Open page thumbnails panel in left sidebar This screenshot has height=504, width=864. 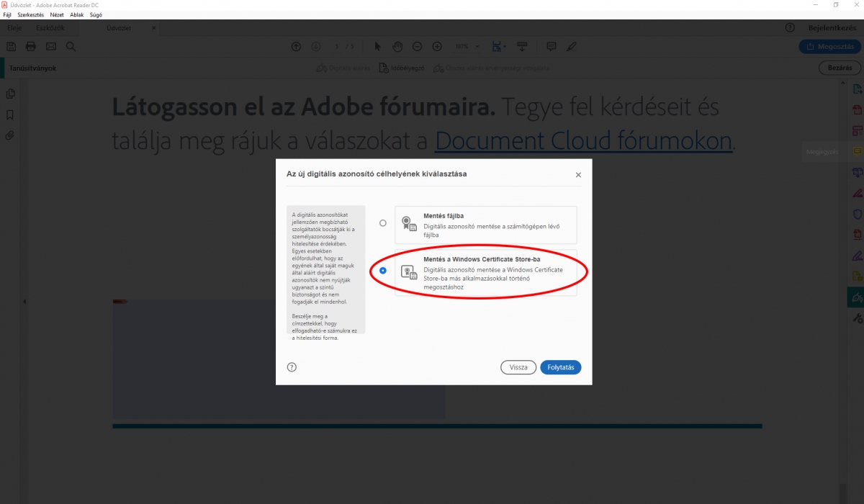click(11, 94)
